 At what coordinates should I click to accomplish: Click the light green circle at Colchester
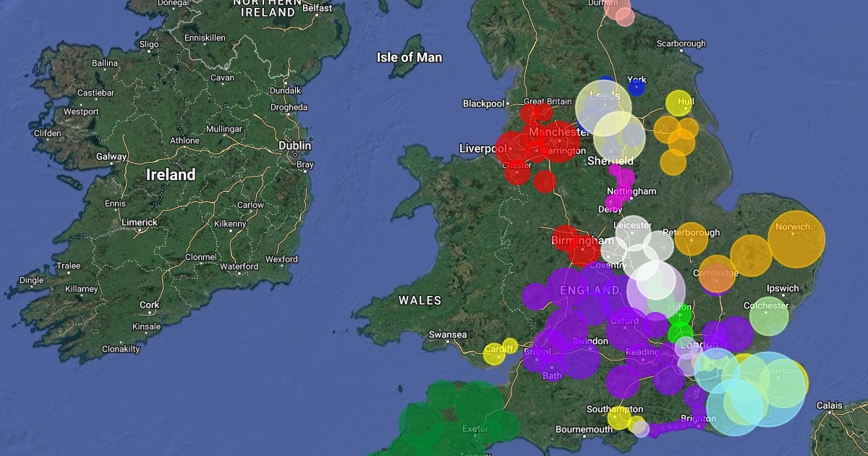pos(769,316)
